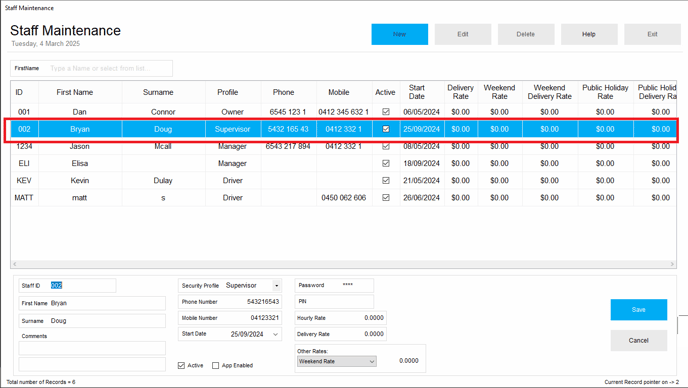Image resolution: width=688 pixels, height=388 pixels.
Task: Open the Security Profile dropdown
Action: point(276,286)
